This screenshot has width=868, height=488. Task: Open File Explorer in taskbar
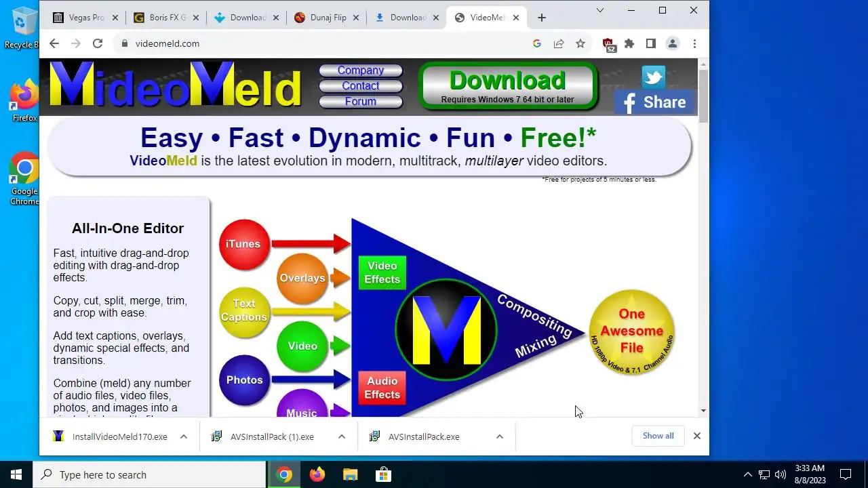tap(350, 474)
